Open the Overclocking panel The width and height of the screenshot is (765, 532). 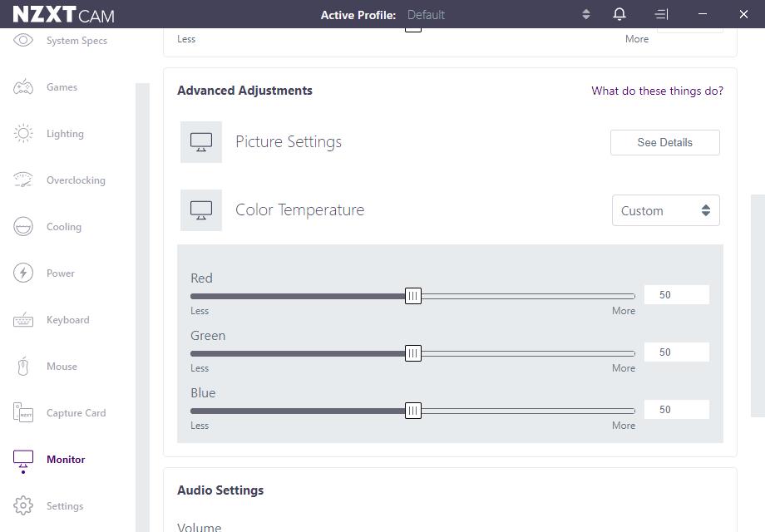pyautogui.click(x=75, y=180)
